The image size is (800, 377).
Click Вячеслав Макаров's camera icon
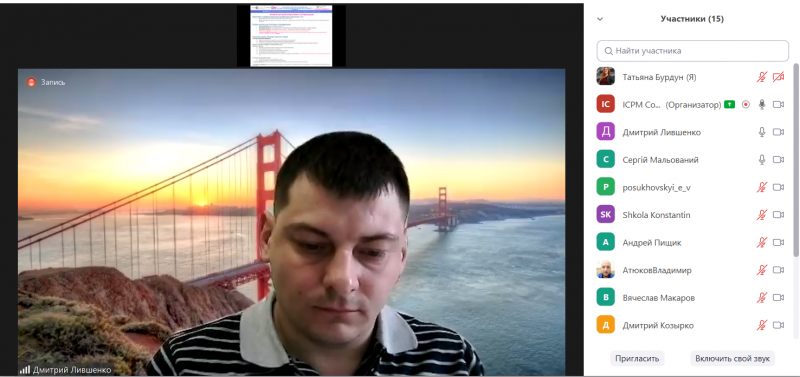pos(778,297)
